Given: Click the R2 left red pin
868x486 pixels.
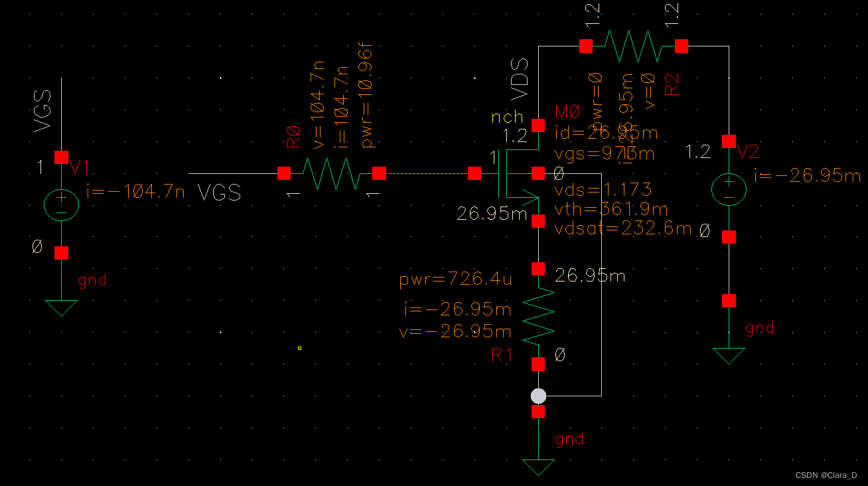Looking at the screenshot, I should [x=586, y=46].
